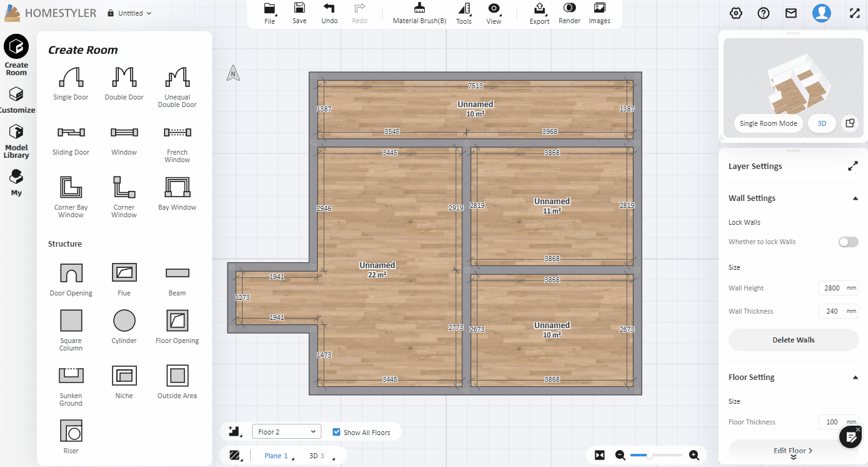Toggle the lock Walls switch
This screenshot has height=467, width=868.
(x=848, y=242)
